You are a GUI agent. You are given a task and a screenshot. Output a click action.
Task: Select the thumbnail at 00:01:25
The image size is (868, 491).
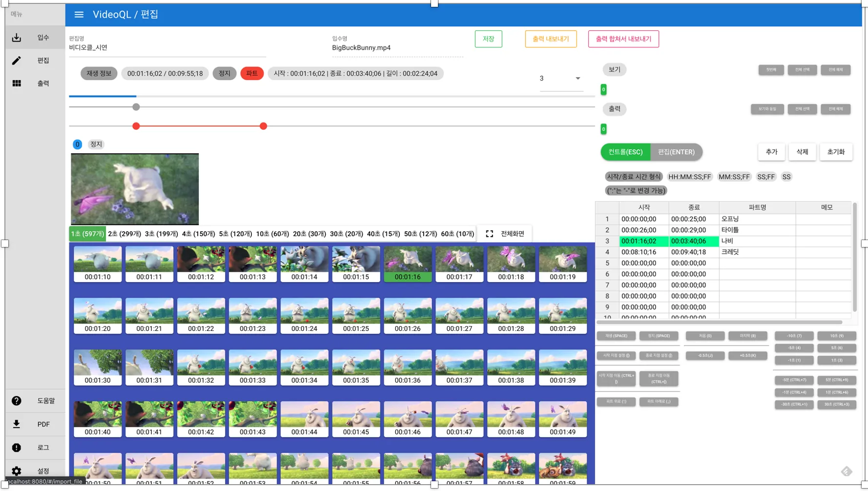356,316
